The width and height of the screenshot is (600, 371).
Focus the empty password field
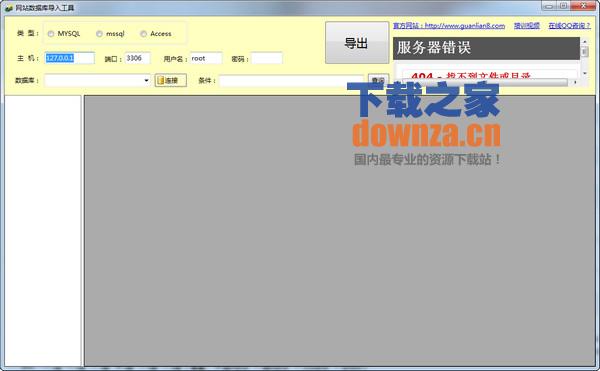[267, 58]
